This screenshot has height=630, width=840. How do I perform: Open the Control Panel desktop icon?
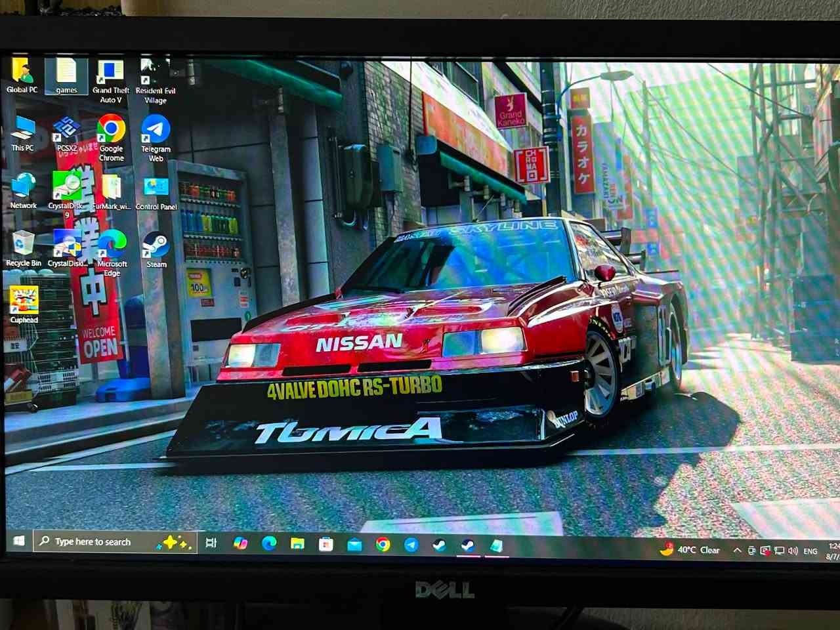(x=156, y=193)
